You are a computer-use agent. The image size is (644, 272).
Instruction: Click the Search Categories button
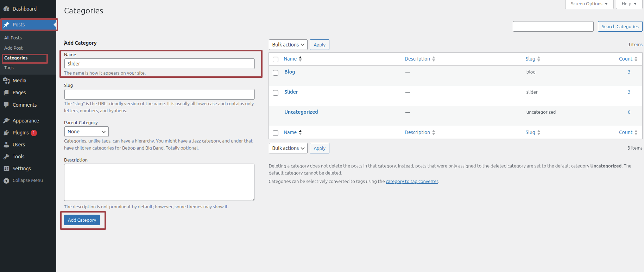tap(620, 26)
